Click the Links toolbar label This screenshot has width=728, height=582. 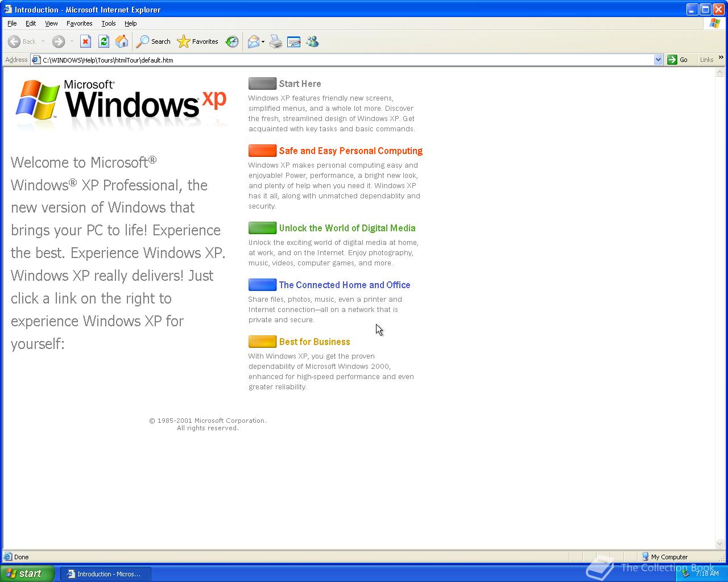[x=706, y=60]
